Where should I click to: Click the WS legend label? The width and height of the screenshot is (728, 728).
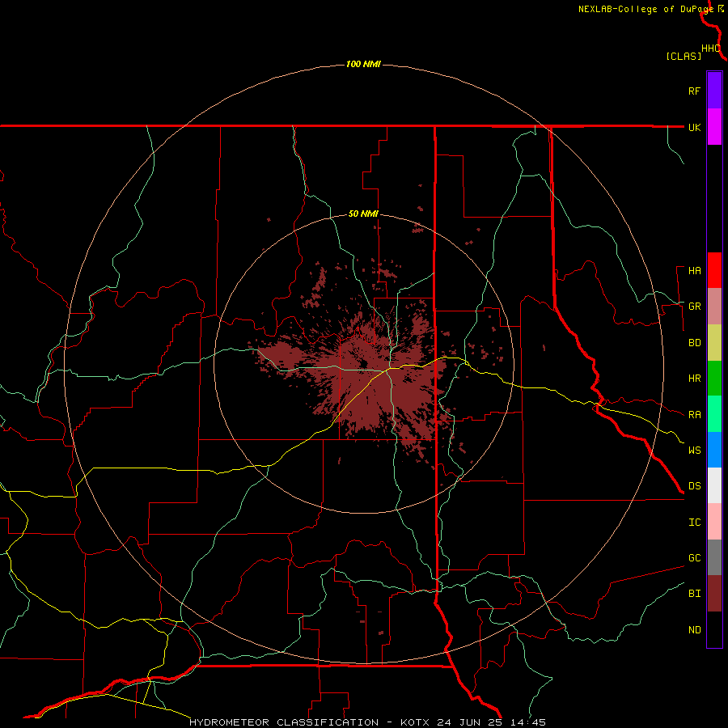coord(694,451)
